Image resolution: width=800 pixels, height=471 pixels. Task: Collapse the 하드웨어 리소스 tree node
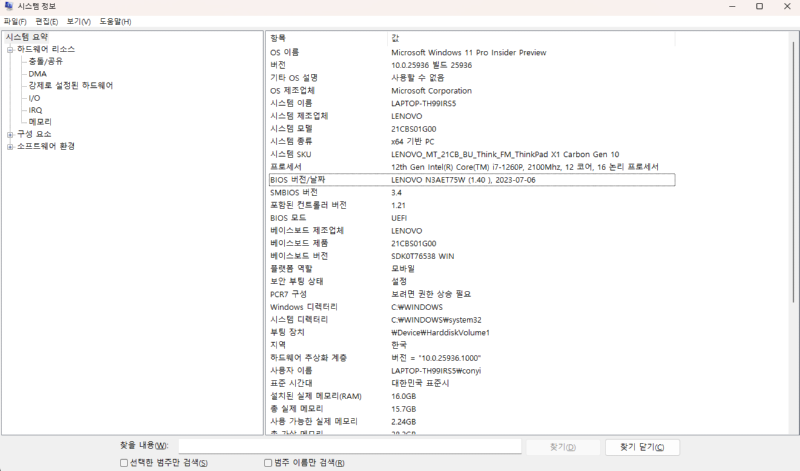(10, 49)
